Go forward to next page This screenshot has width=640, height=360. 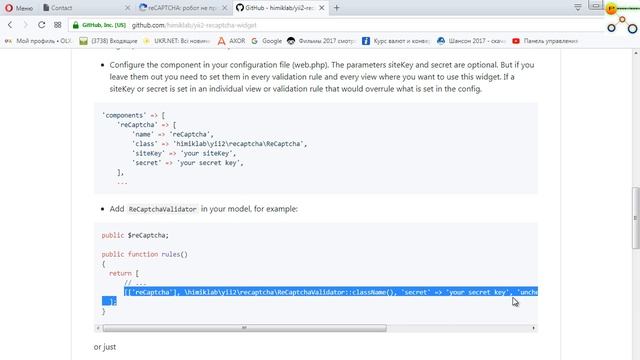pyautogui.click(x=25, y=25)
